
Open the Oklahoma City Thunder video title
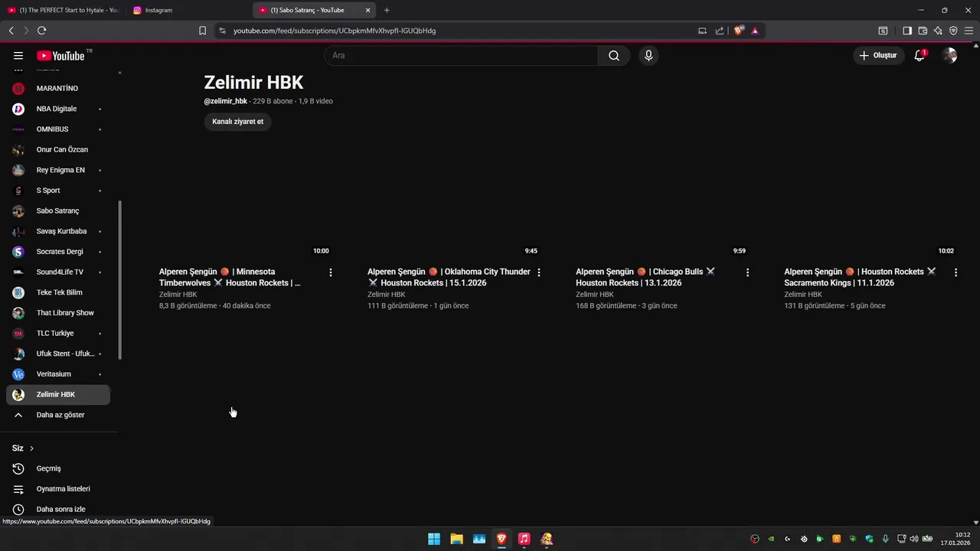pyautogui.click(x=449, y=277)
